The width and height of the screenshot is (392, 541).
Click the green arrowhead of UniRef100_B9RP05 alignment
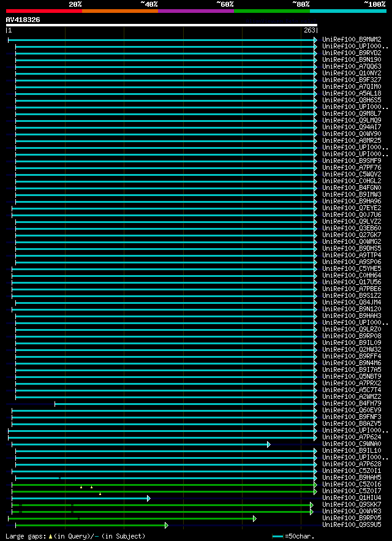255,518
